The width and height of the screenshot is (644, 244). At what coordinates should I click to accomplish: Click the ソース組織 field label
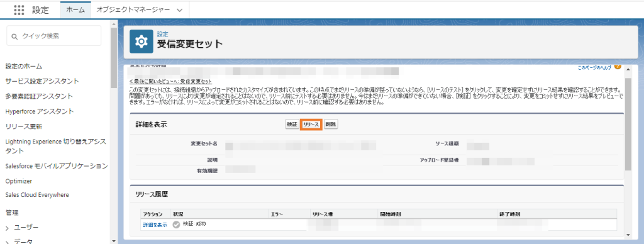tap(447, 144)
